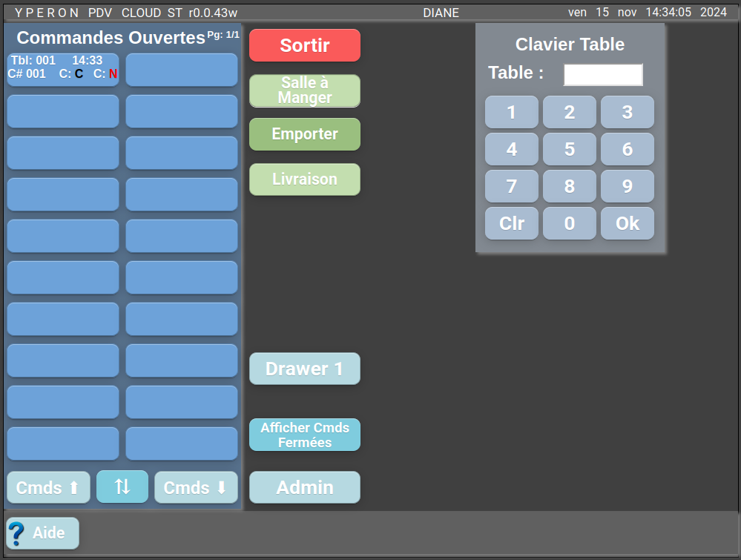Open Drawer 1
Image resolution: width=741 pixels, height=560 pixels.
(305, 369)
